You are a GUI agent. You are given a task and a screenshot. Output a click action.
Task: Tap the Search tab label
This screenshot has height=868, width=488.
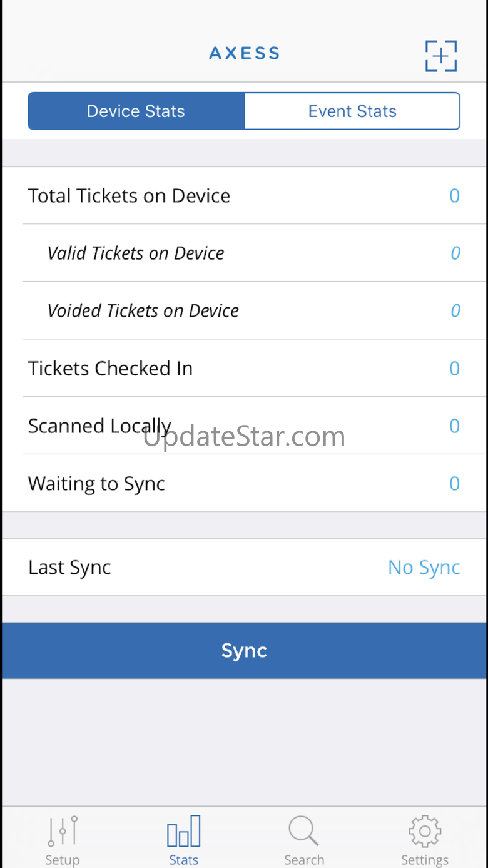(304, 860)
